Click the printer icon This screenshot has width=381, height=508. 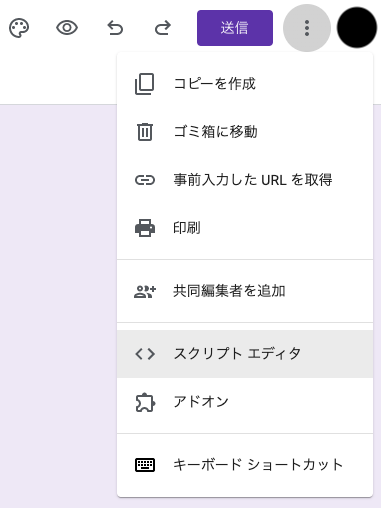tap(145, 228)
